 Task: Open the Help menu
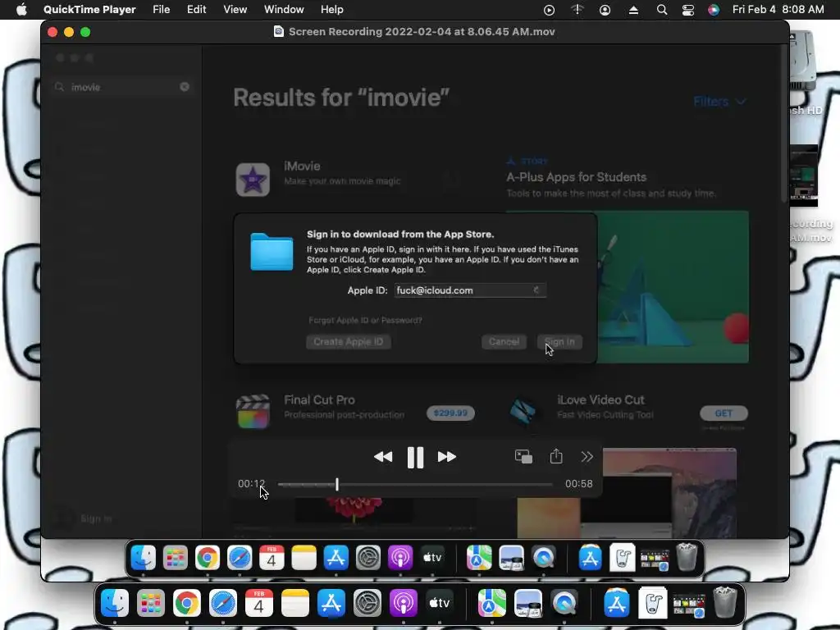coord(331,10)
